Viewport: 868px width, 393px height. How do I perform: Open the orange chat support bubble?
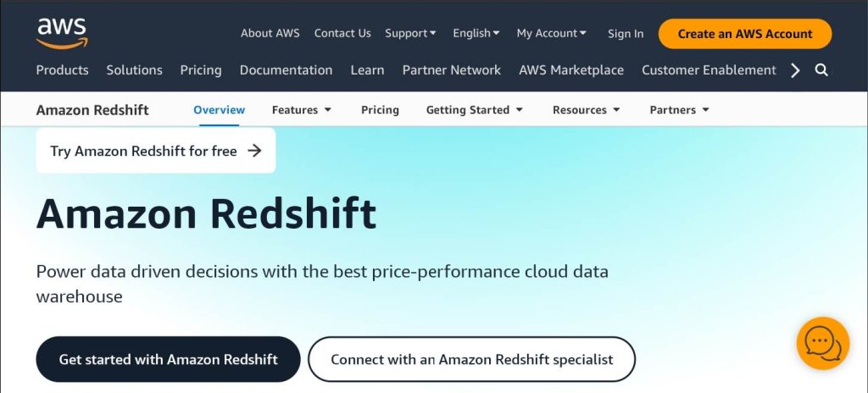[822, 343]
